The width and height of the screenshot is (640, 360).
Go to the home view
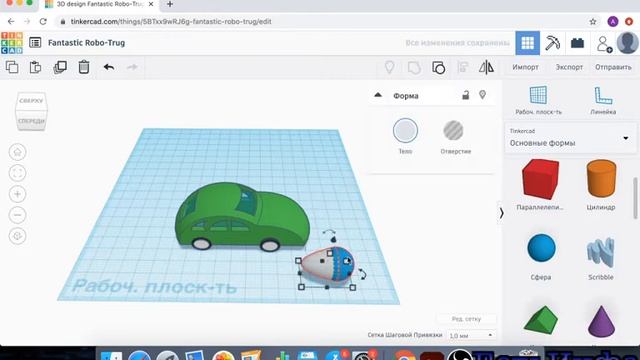[18, 152]
